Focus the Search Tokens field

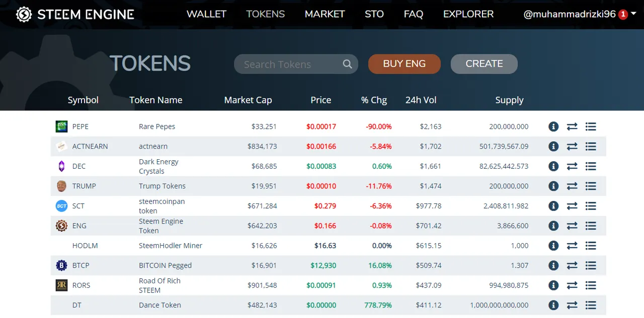click(296, 64)
